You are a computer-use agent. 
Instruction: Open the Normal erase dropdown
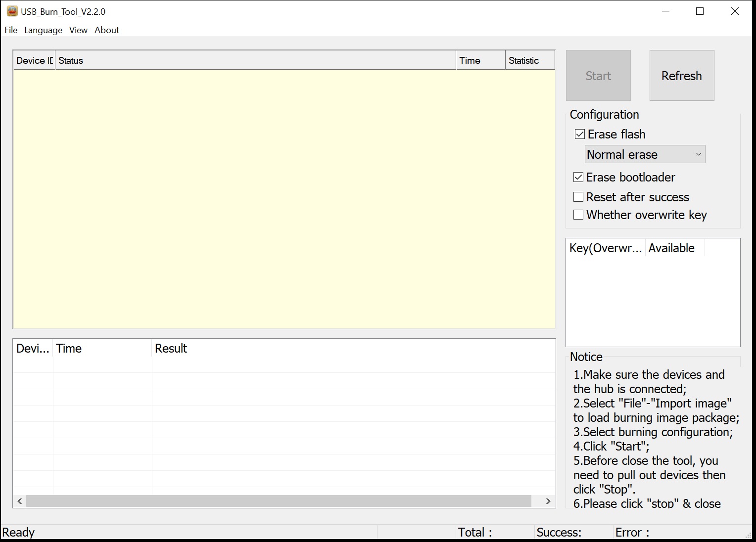(645, 154)
